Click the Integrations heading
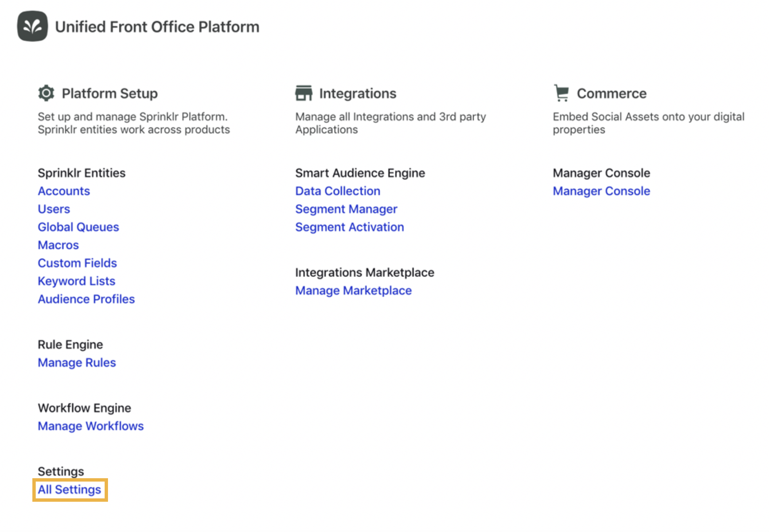 pos(358,93)
